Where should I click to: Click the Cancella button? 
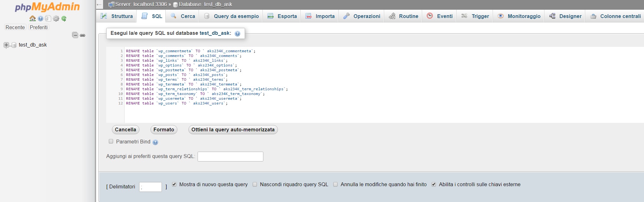coord(126,129)
